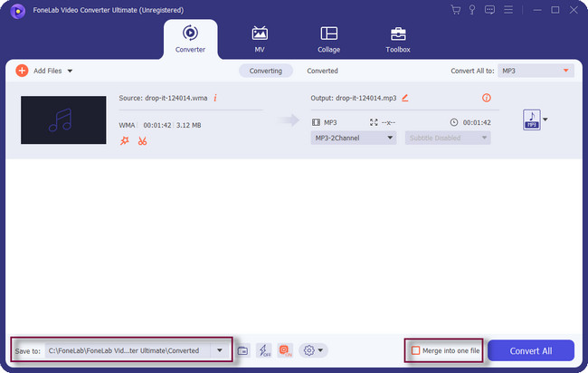Click the Convert All button
This screenshot has width=588, height=373.
pyautogui.click(x=531, y=350)
